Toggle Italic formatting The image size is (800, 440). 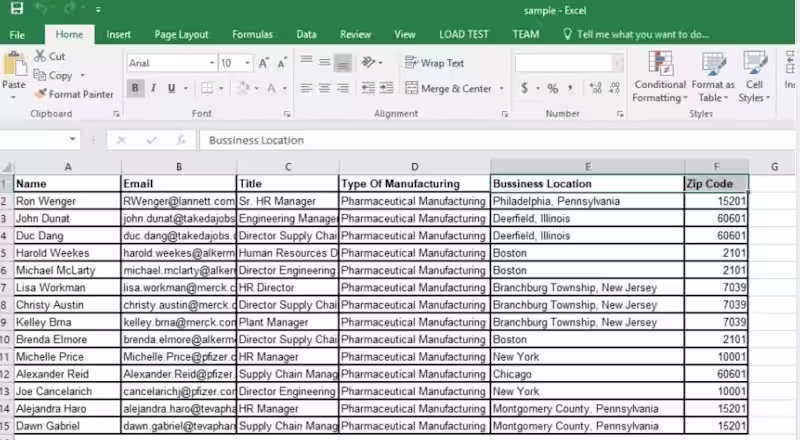(153, 88)
